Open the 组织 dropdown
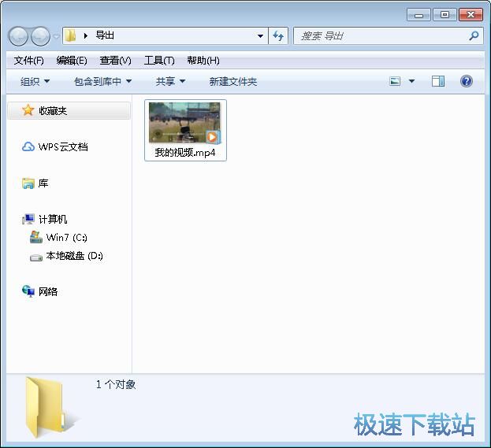The width and height of the screenshot is (491, 448). coord(35,82)
